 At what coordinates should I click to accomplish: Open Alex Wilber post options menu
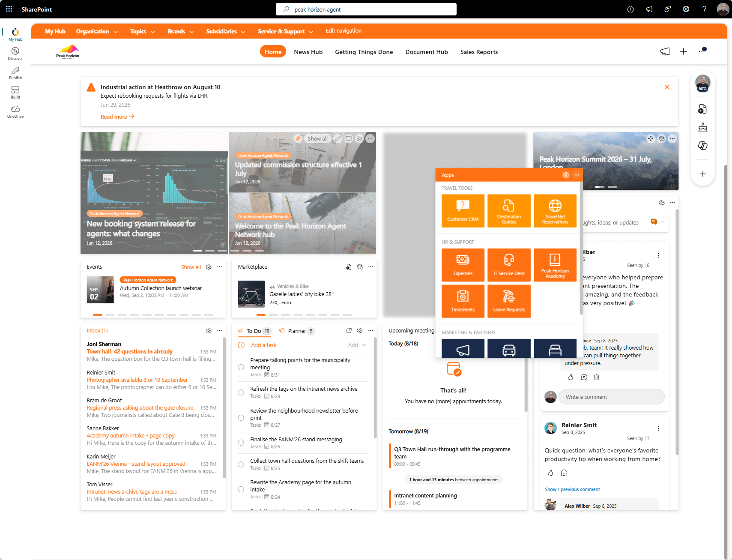point(659,255)
